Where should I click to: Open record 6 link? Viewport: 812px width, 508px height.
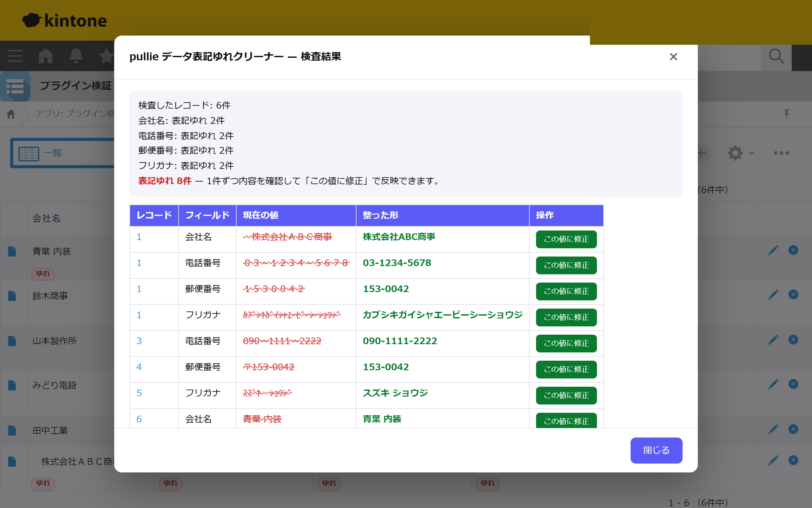coord(139,419)
